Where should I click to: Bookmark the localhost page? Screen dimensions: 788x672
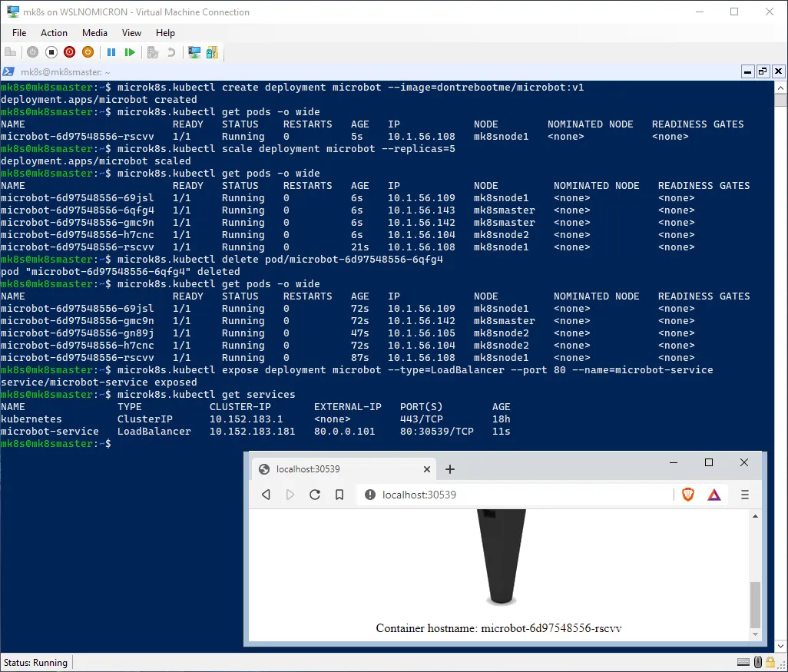click(x=339, y=495)
